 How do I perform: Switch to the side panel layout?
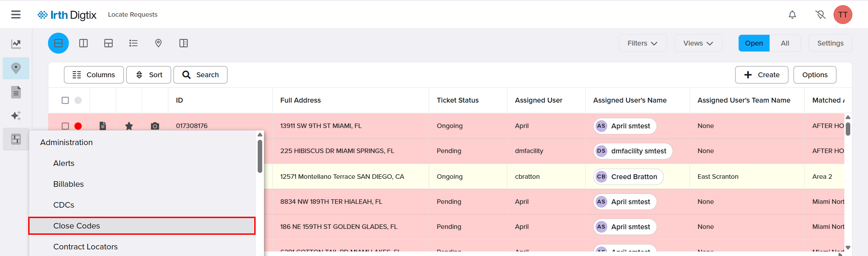click(184, 43)
